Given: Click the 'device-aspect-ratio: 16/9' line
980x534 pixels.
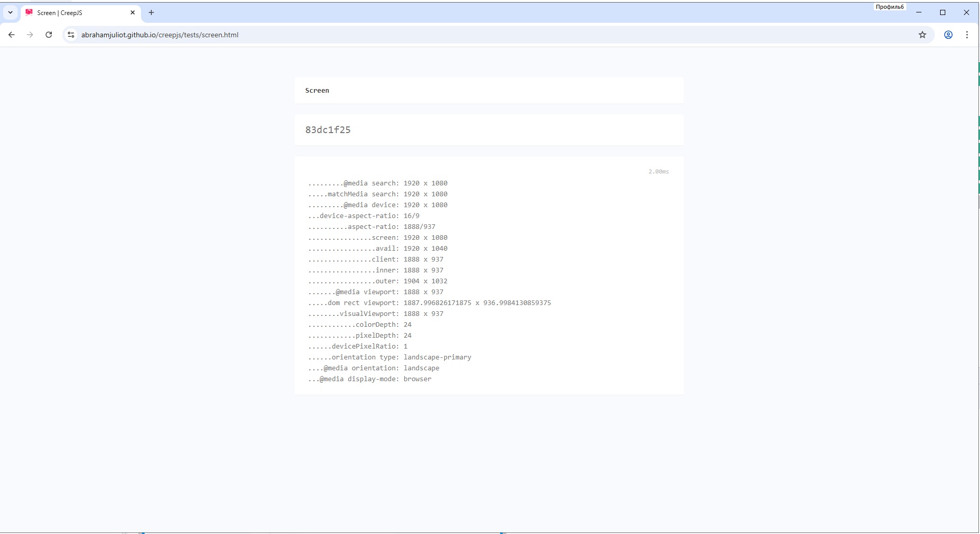Looking at the screenshot, I should [x=364, y=216].
